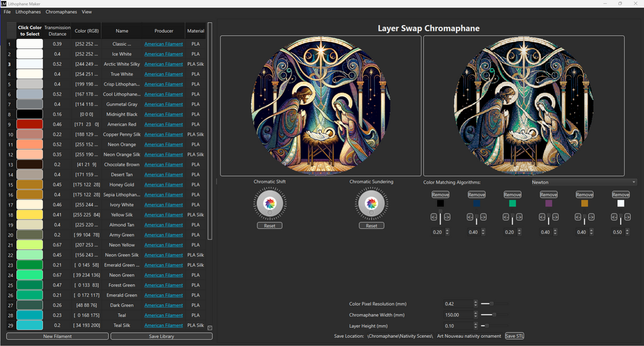
Task: Click the gold layer thickness 0.40 spinner arrows
Action: pyautogui.click(x=591, y=232)
